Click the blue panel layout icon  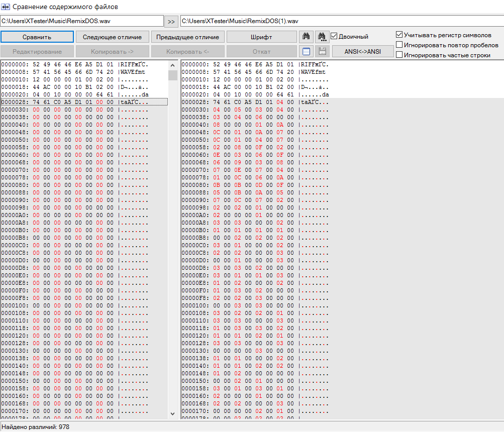[x=307, y=51]
